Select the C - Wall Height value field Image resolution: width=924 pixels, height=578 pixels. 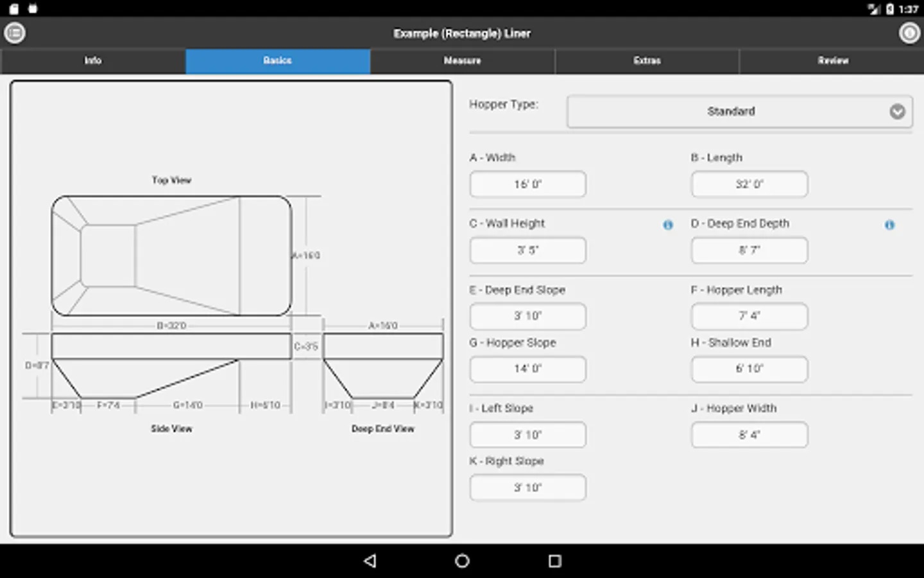point(527,250)
